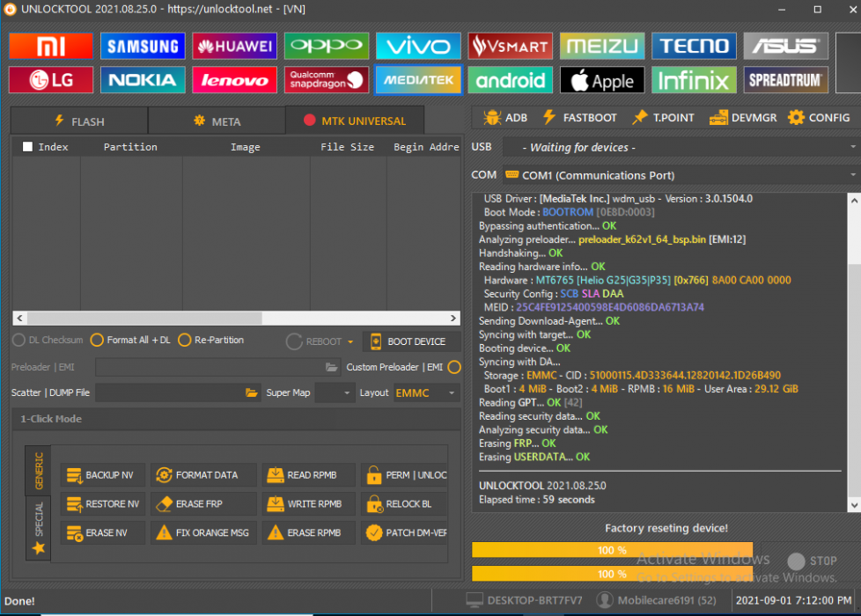Open the ADB tool

click(x=505, y=118)
